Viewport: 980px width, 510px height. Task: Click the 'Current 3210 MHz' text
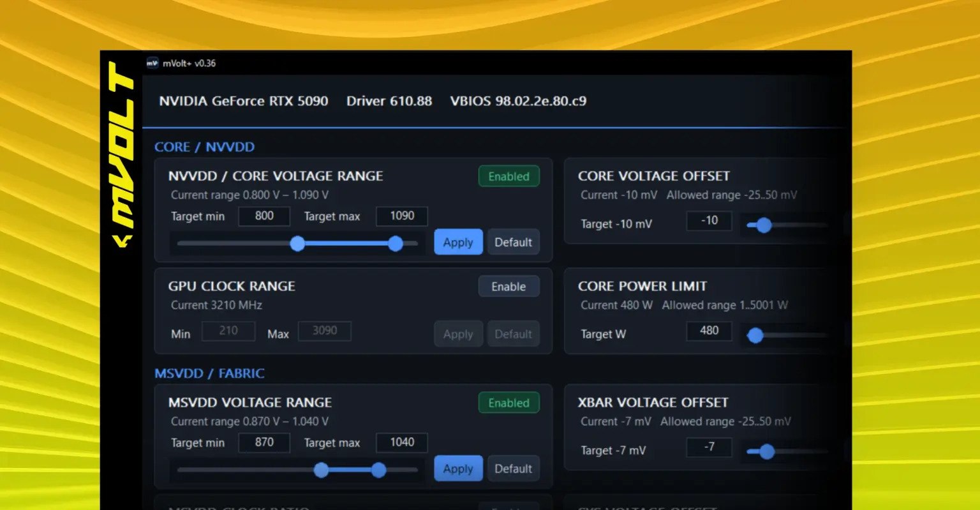[x=216, y=305]
